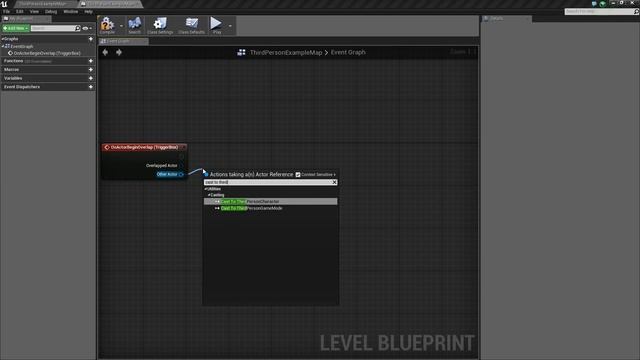Viewport: 640px width, 360px height.
Task: Open the Help menu
Action: [89, 11]
